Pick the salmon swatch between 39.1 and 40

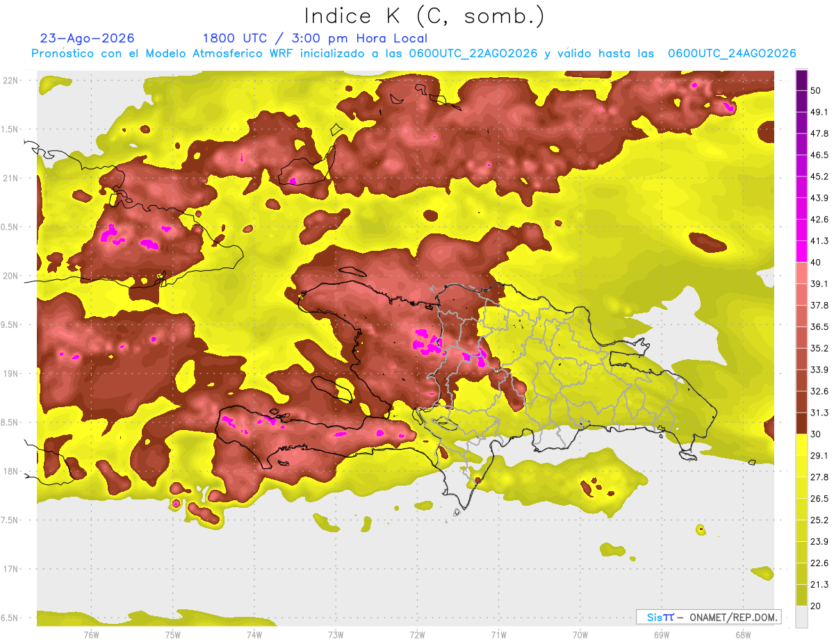click(801, 273)
